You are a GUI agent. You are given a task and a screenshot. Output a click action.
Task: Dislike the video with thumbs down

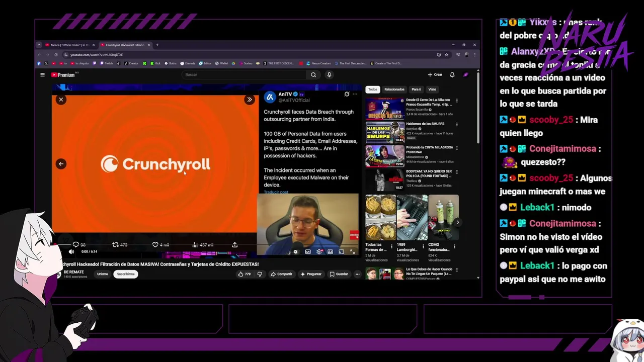(x=260, y=274)
